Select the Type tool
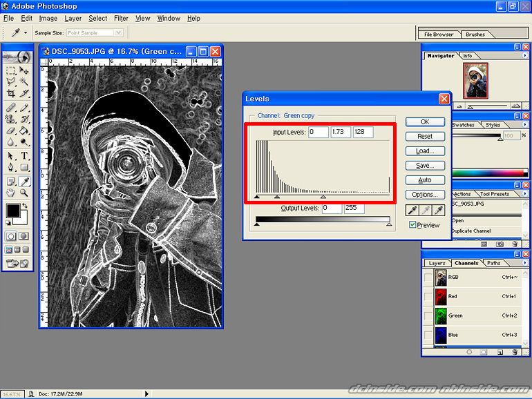 [x=23, y=156]
